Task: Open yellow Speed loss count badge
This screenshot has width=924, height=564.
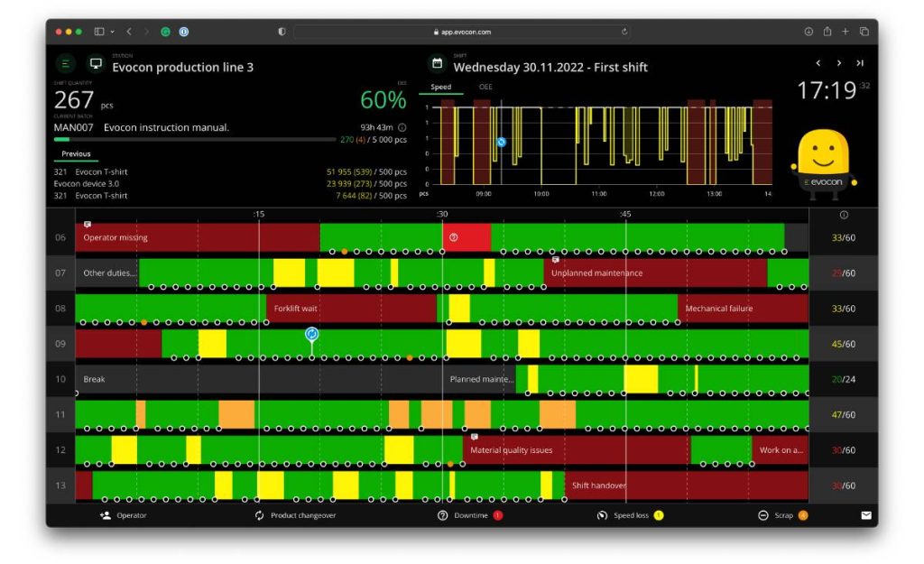Action: pos(659,515)
